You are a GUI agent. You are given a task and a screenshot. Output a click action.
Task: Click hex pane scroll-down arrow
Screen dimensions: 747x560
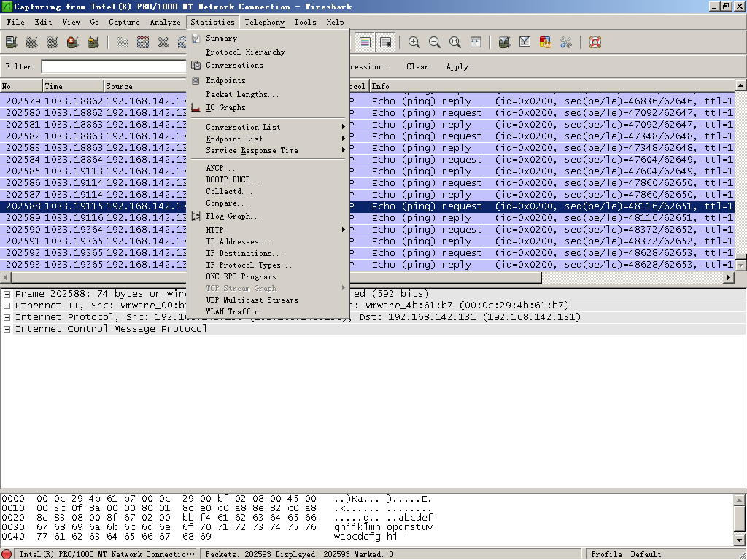(740, 540)
